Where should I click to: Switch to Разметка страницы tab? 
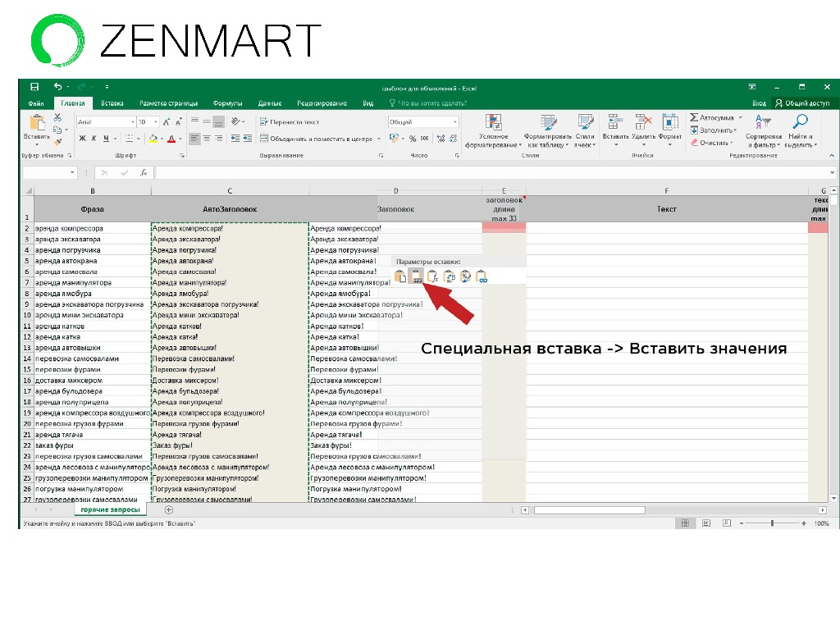click(x=168, y=103)
